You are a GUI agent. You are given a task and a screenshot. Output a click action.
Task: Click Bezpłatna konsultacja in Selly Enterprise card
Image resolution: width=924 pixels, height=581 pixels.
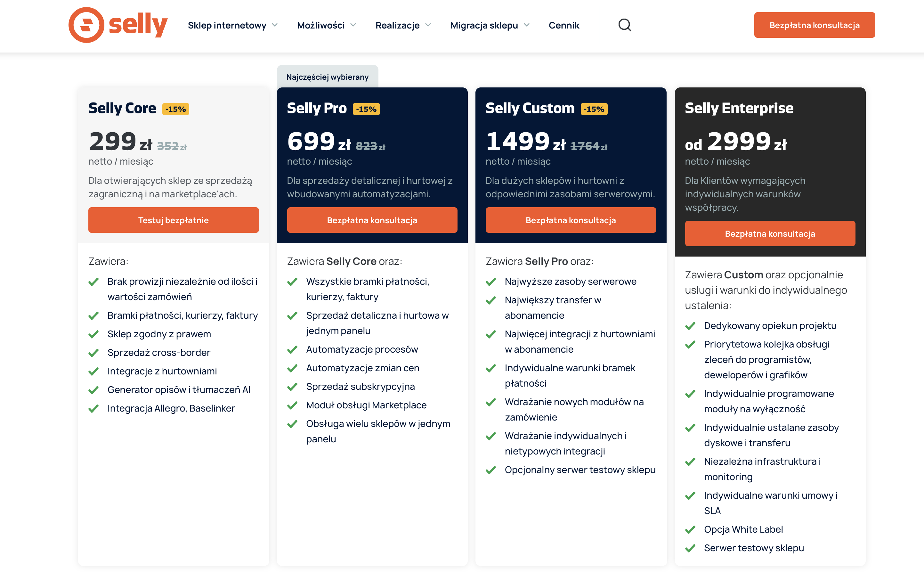coord(770,233)
